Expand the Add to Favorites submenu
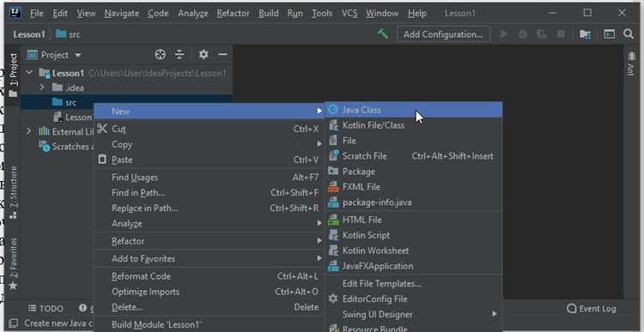This screenshot has height=332, width=644. (209, 258)
